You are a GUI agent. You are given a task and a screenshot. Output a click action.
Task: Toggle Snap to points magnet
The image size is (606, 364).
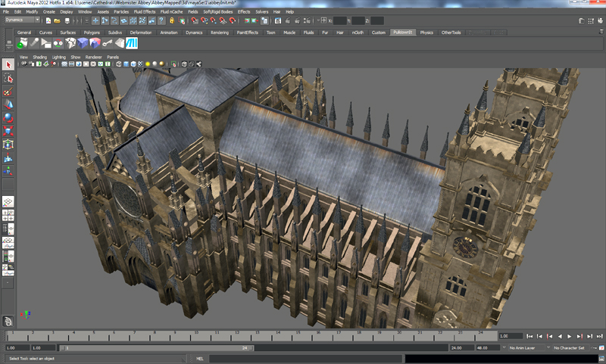(x=214, y=20)
